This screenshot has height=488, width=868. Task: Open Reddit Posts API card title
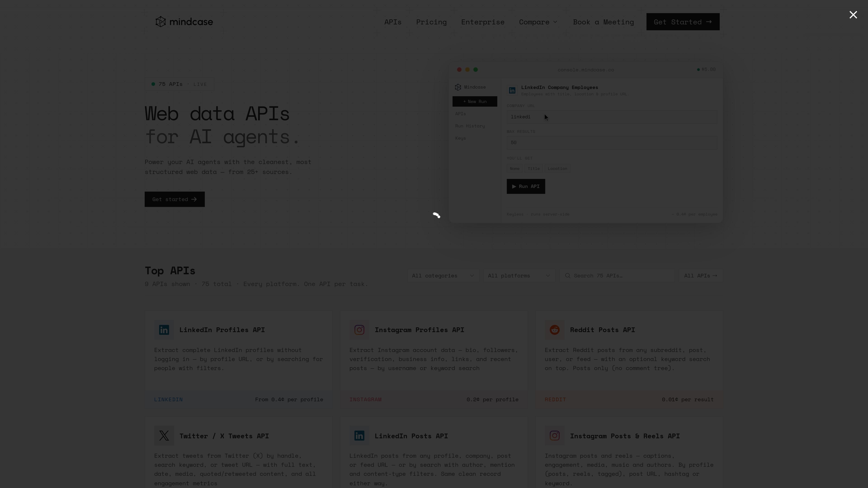click(602, 330)
